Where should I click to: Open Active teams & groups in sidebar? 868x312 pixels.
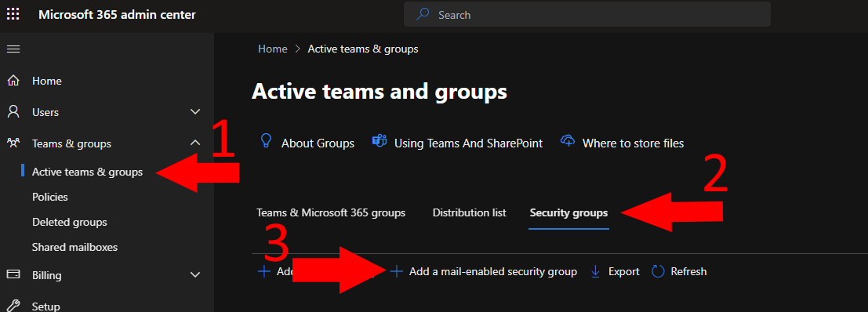(x=88, y=172)
